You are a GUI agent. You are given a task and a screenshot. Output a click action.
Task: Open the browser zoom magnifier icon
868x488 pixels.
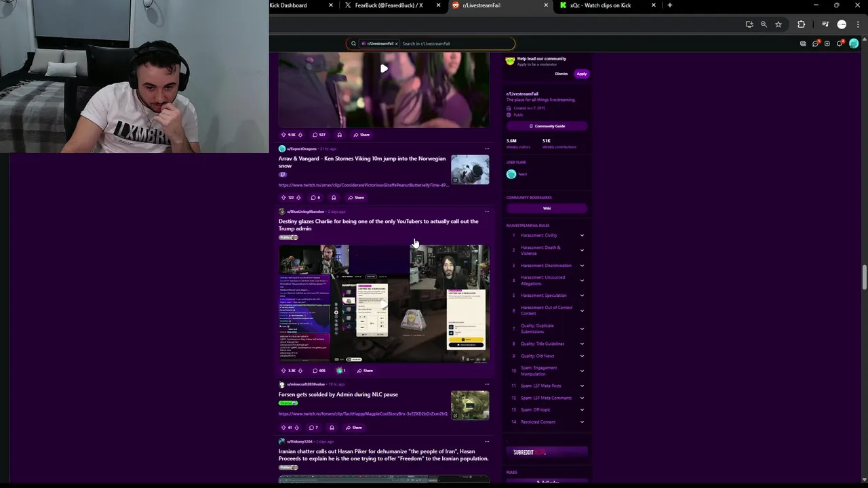[x=764, y=24]
